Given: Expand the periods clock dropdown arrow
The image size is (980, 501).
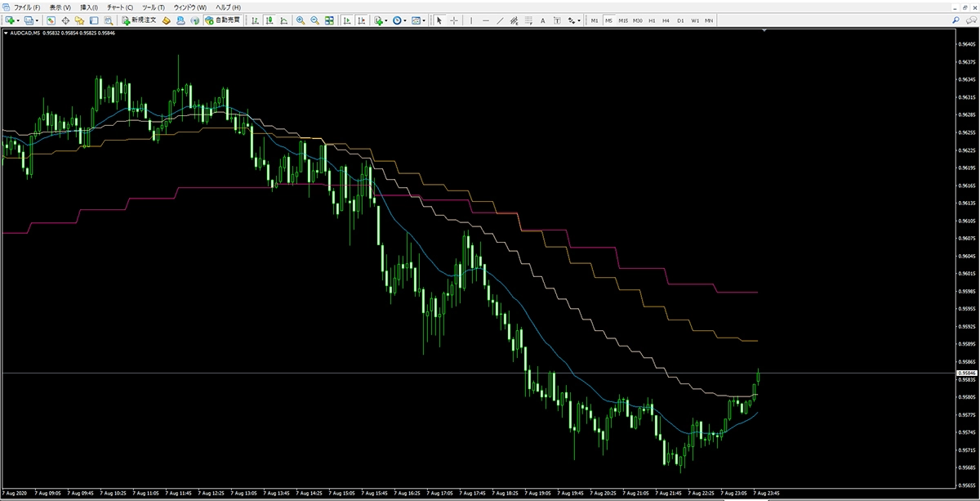Looking at the screenshot, I should (x=405, y=20).
